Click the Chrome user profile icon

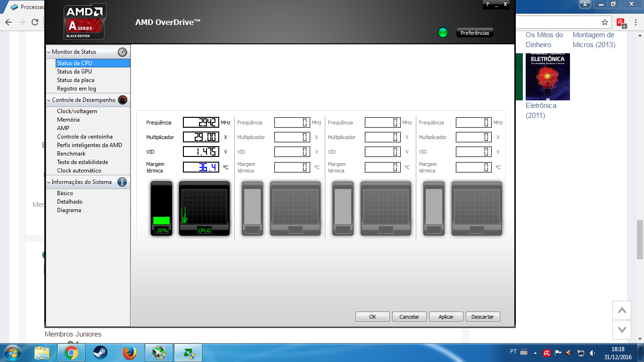(585, 4)
